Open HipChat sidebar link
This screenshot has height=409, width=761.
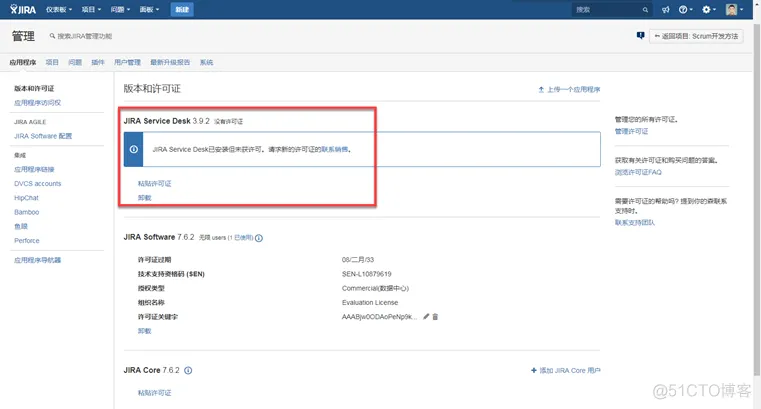(26, 197)
